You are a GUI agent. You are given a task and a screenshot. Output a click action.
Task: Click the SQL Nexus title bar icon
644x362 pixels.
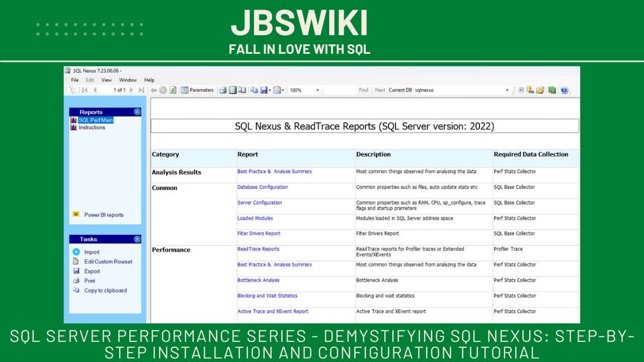(68, 70)
